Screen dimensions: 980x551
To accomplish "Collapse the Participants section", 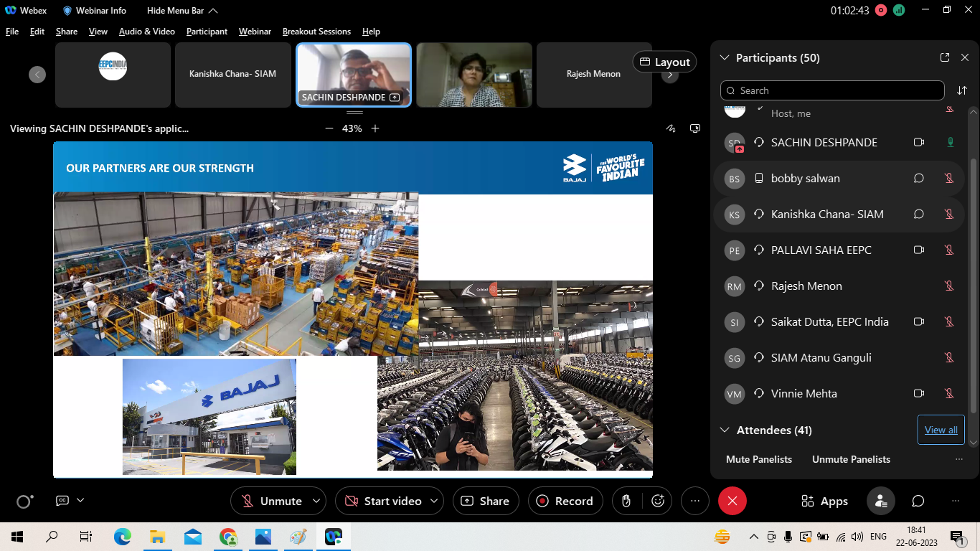I will point(725,57).
